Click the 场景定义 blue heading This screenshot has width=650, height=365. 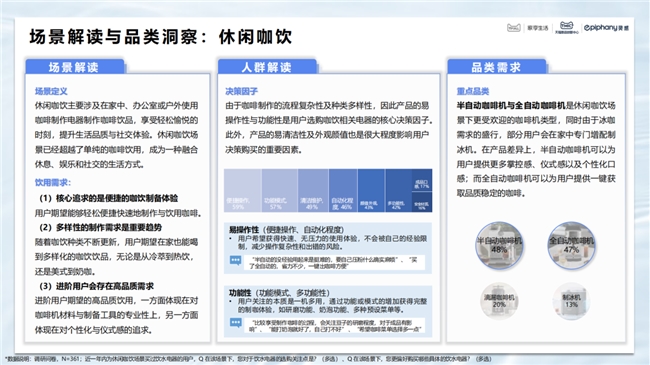coord(51,91)
